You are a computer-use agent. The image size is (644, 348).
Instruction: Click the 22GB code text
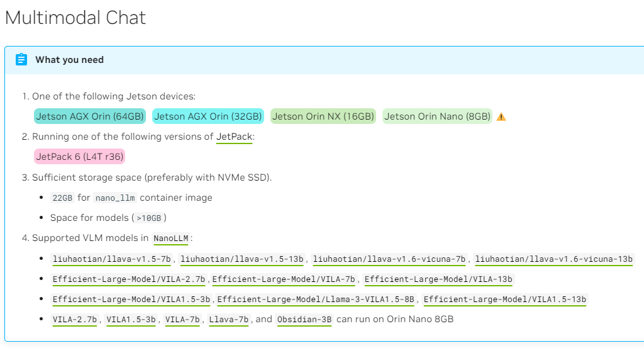point(62,198)
